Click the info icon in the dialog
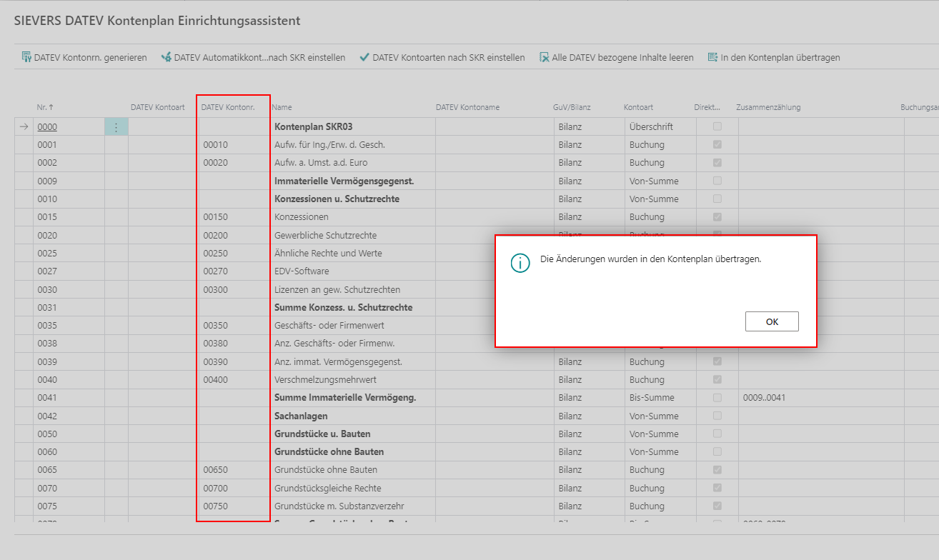 pyautogui.click(x=520, y=263)
